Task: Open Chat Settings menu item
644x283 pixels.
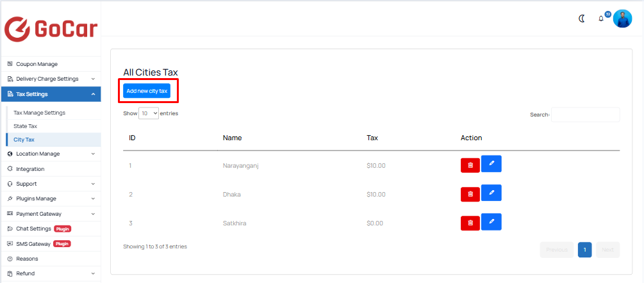Action: pyautogui.click(x=51, y=229)
